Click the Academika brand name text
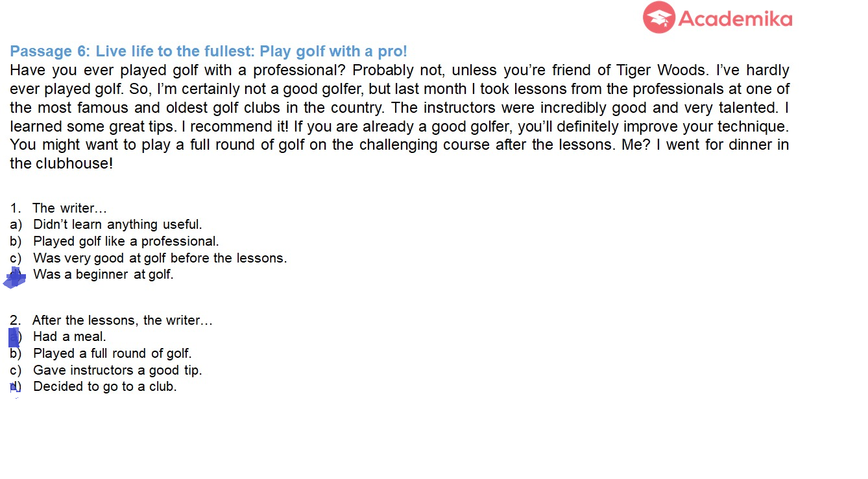 735,19
